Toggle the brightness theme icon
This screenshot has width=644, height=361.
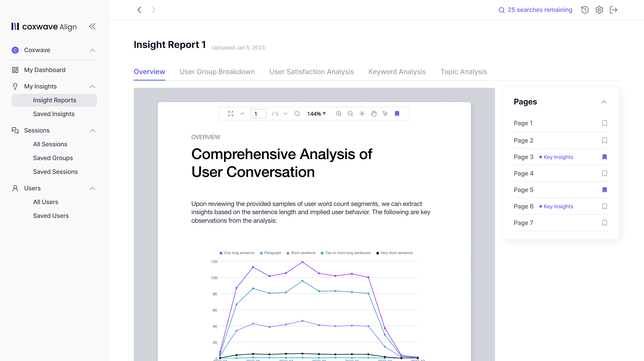(x=362, y=114)
